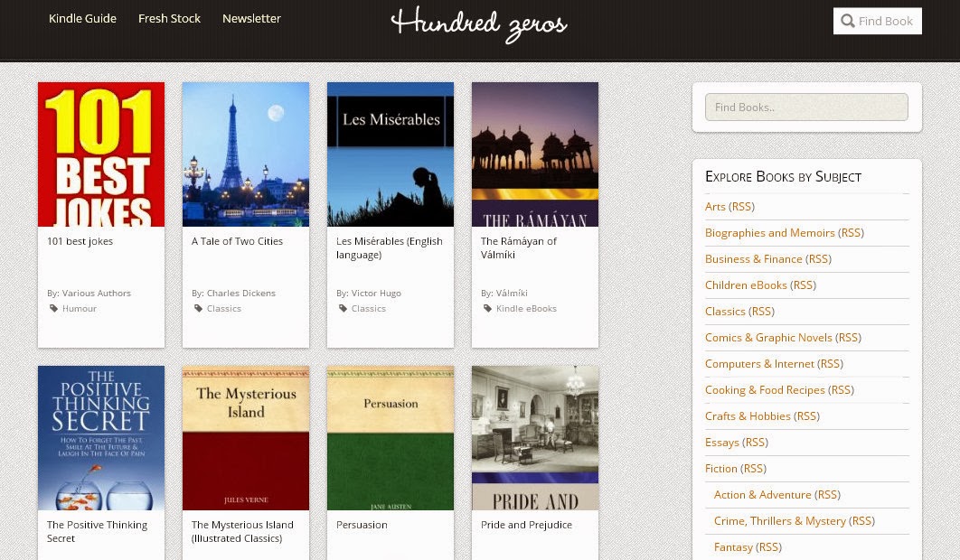The image size is (960, 560).
Task: Open A Tale of Two Cities cover
Action: coord(246,154)
